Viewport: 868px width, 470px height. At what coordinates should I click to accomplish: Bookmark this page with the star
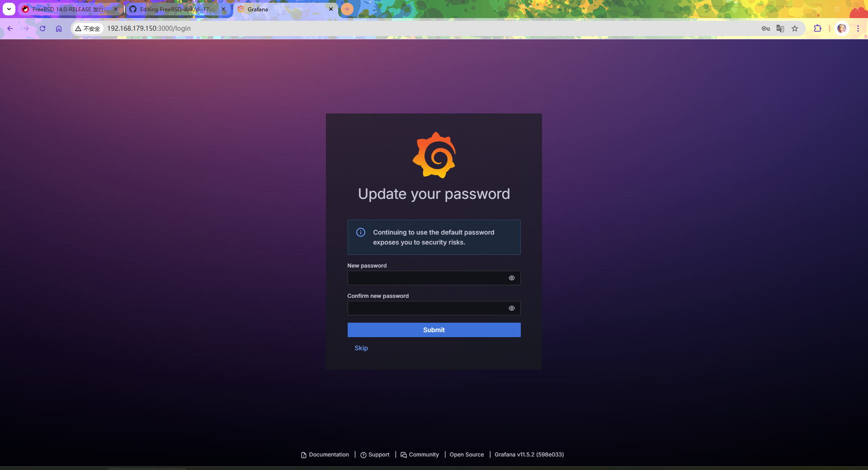(795, 28)
